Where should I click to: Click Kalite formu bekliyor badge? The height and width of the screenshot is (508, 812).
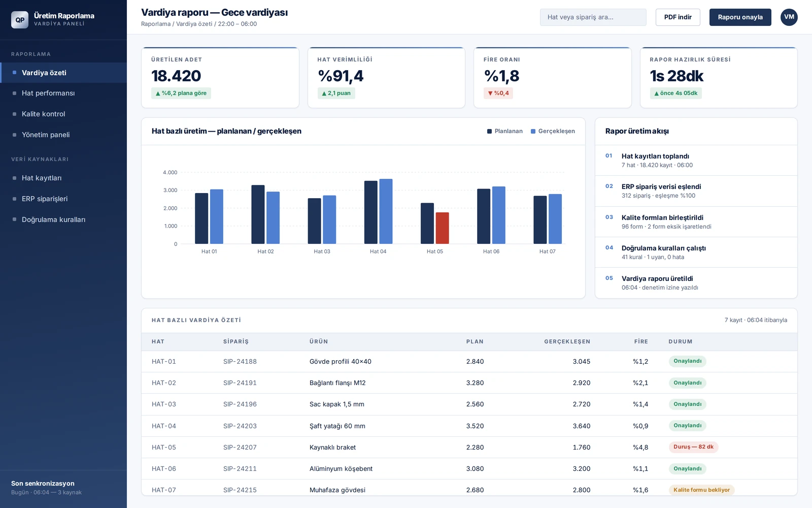[701, 490]
